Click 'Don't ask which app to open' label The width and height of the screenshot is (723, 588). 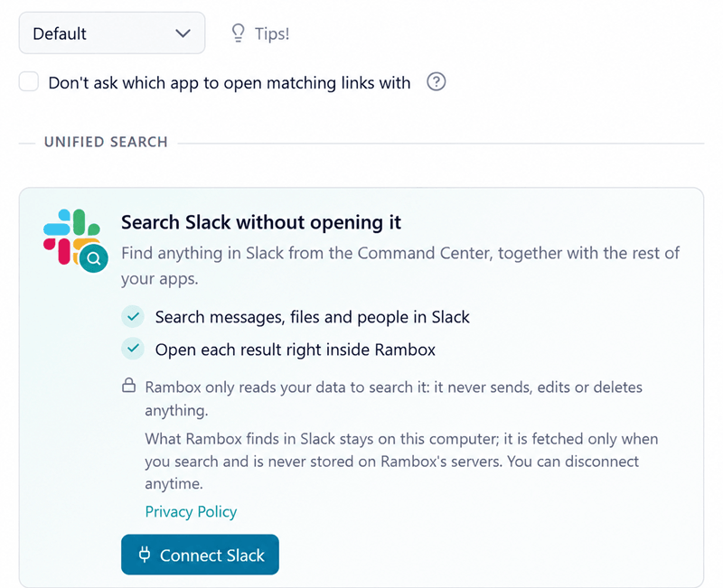pyautogui.click(x=230, y=83)
